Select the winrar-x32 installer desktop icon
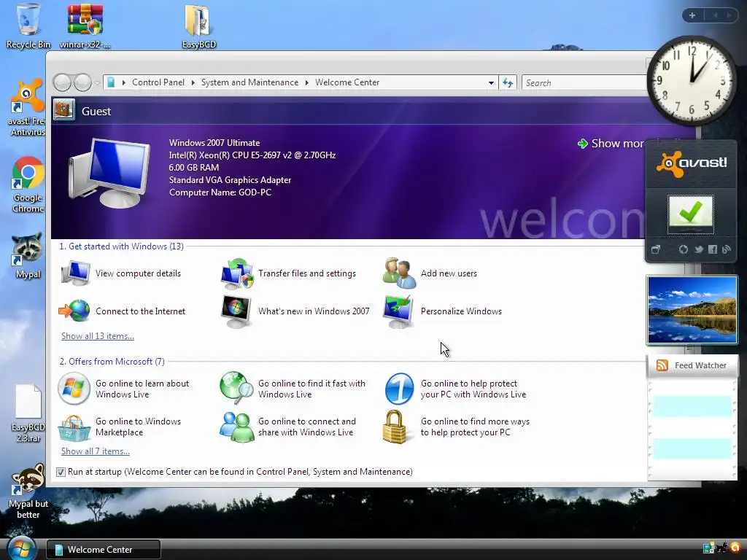This screenshot has width=747, height=560. pos(85,26)
